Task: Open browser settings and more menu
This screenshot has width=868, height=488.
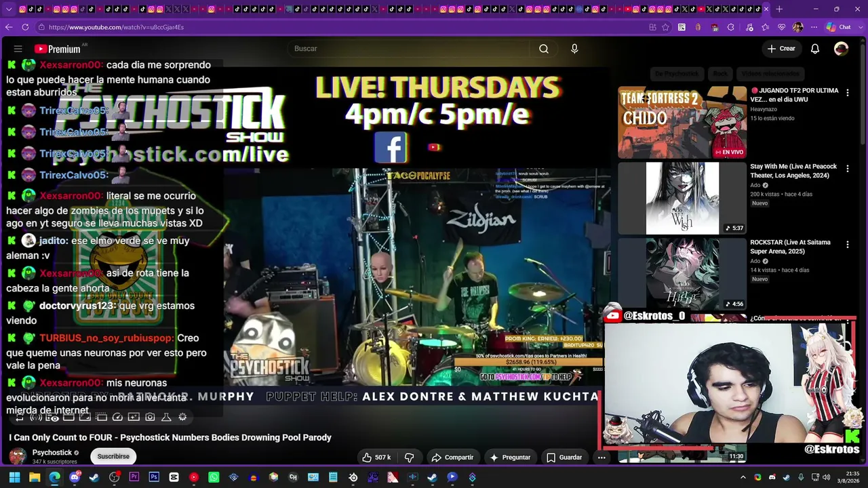Action: point(813,27)
